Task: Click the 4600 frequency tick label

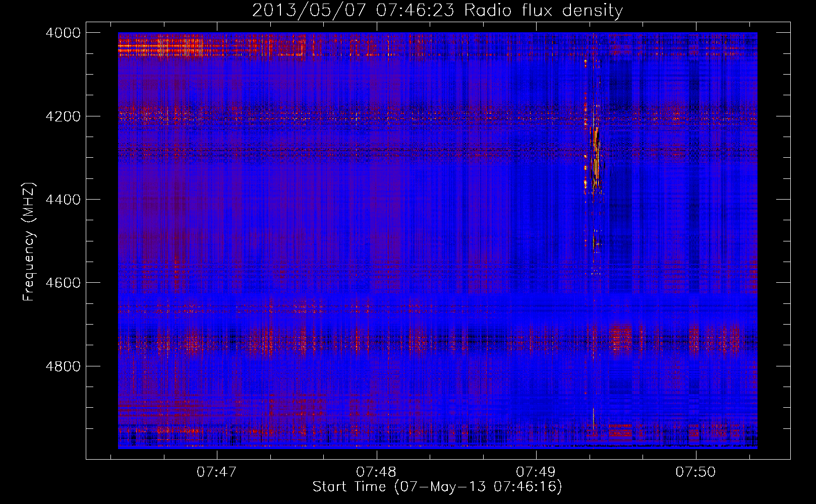Action: pyautogui.click(x=63, y=283)
